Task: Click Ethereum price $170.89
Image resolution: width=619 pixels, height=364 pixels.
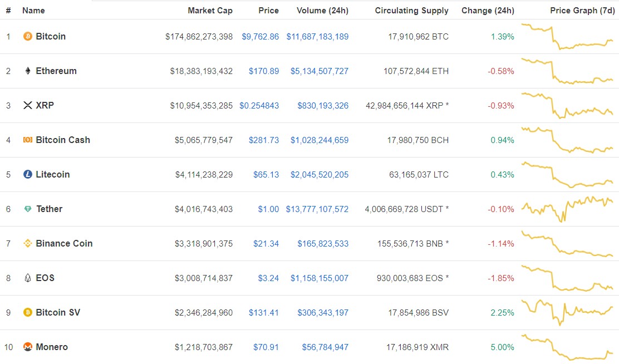Action: click(x=264, y=71)
